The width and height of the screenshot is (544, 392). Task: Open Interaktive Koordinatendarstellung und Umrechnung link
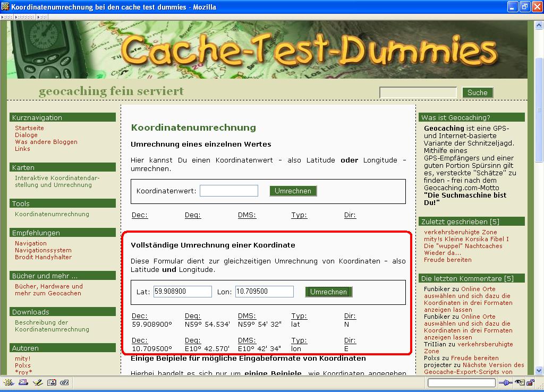click(57, 182)
